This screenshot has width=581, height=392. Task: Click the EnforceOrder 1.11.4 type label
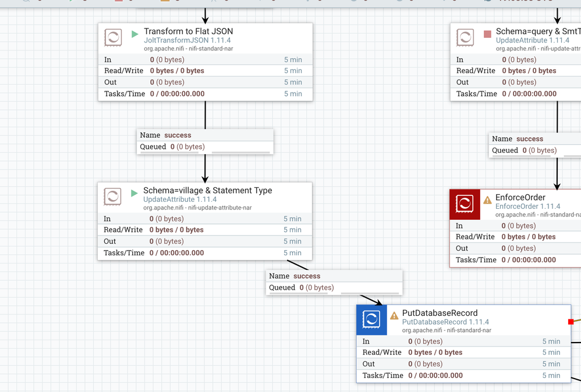[x=527, y=206]
